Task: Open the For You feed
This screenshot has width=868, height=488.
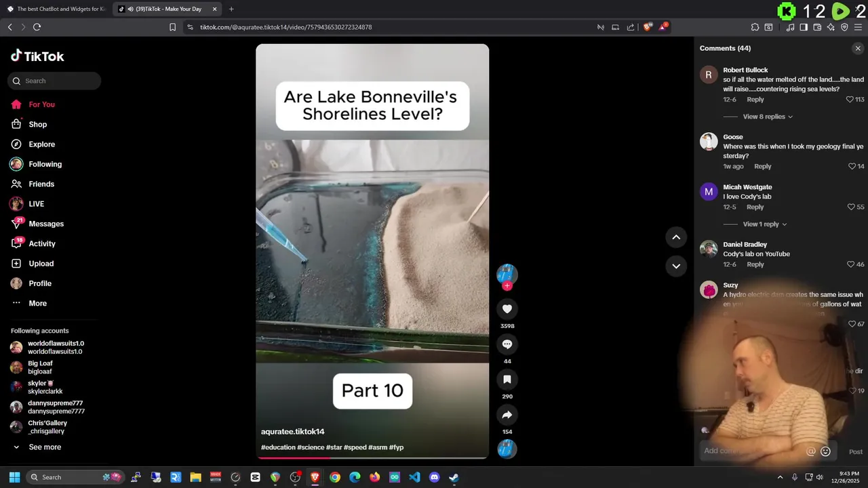Action: (33, 104)
